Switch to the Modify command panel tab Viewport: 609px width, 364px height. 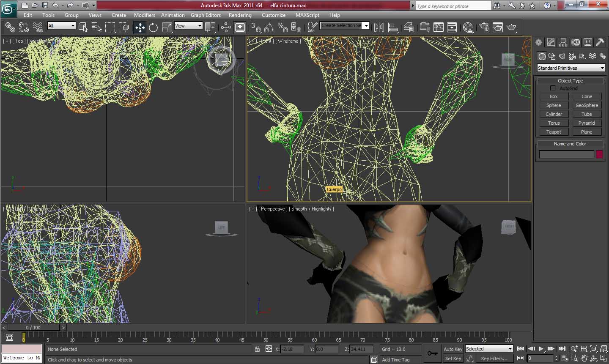tap(551, 42)
